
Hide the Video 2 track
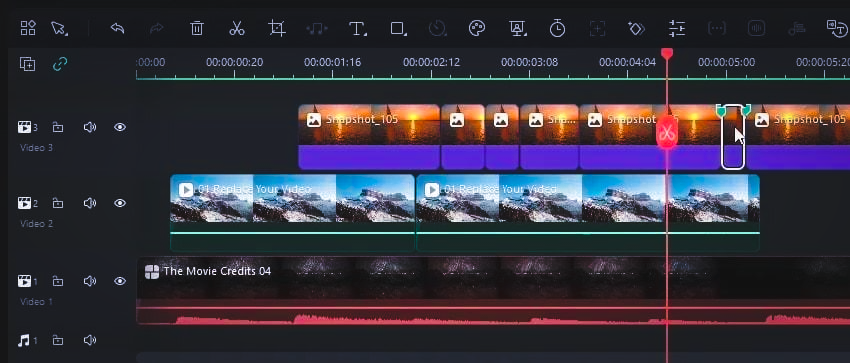coord(120,203)
